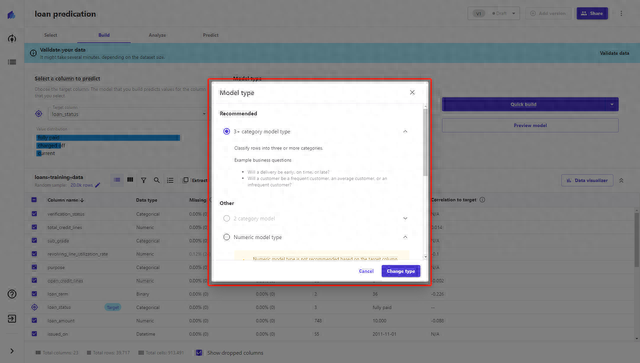The height and width of the screenshot is (363, 640).
Task: Uncheck the issued_on column checkbox
Action: pos(34,334)
